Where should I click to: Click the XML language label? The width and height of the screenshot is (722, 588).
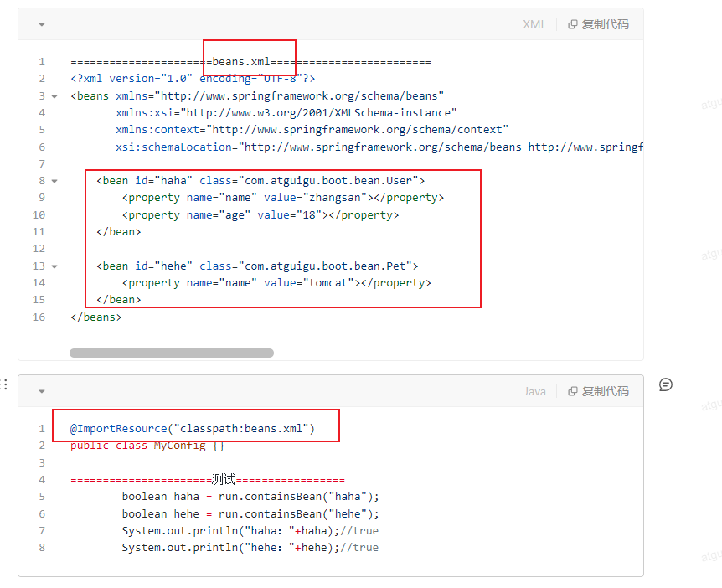tap(534, 24)
